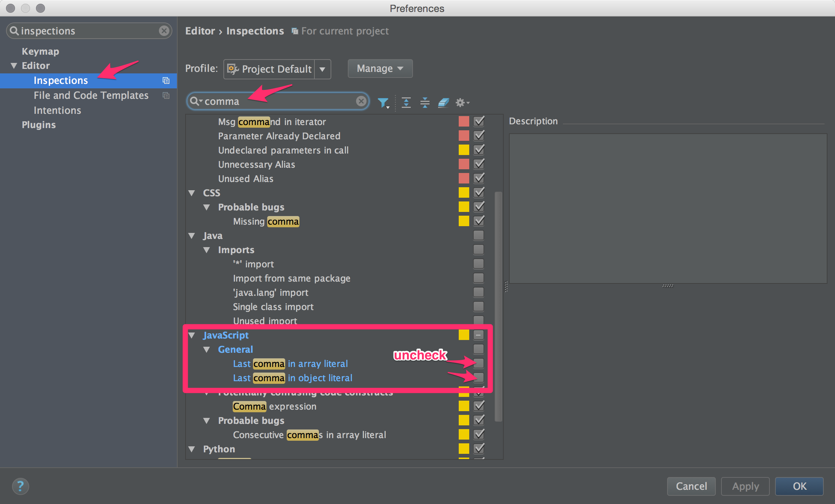Click the Description text area
Screen dimensions: 835x504
pyautogui.click(x=668, y=209)
